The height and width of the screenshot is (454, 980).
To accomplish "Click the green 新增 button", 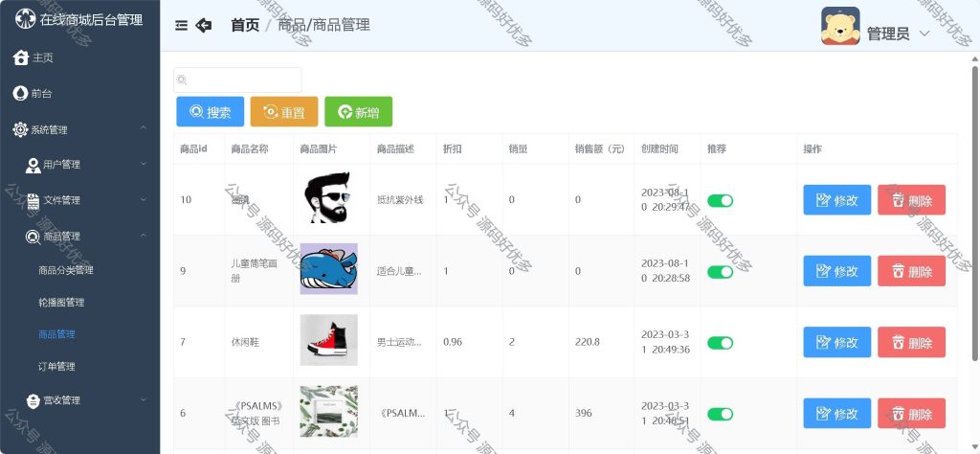I will pyautogui.click(x=359, y=112).
